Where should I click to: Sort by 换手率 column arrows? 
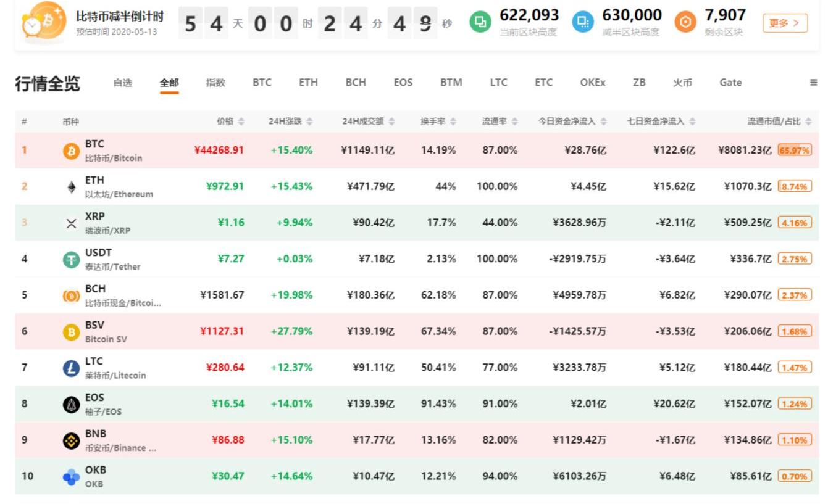(453, 122)
